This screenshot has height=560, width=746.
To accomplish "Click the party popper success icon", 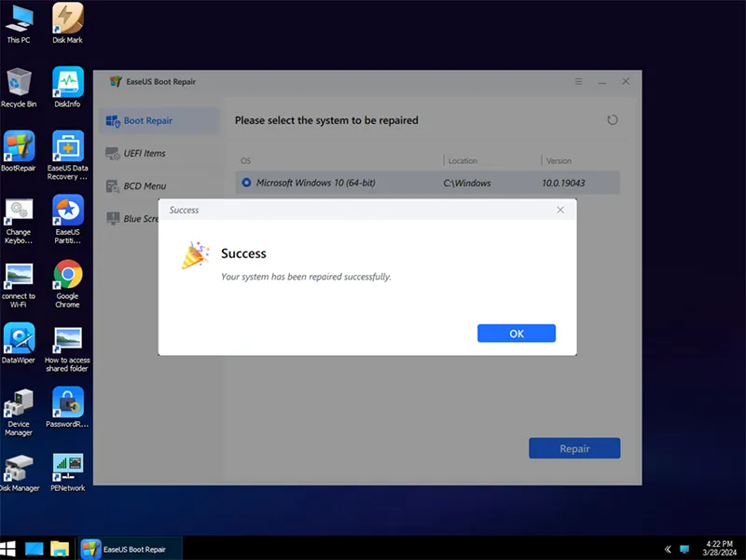I will click(195, 254).
